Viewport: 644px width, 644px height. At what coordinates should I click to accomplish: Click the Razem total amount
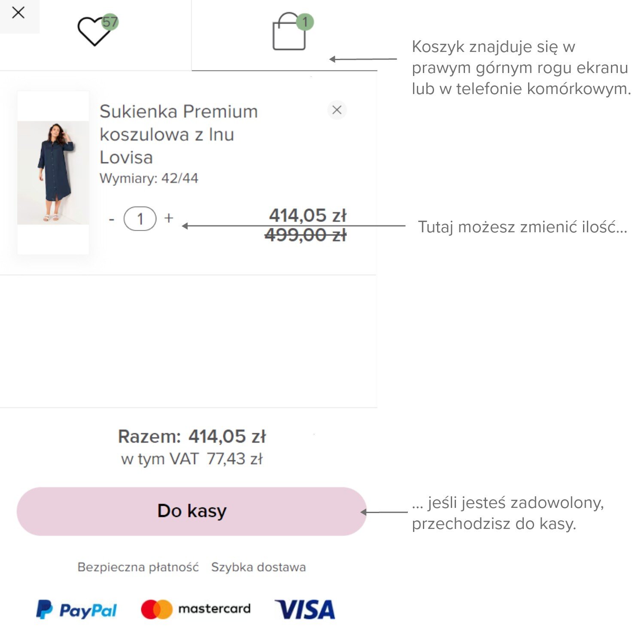(x=227, y=437)
